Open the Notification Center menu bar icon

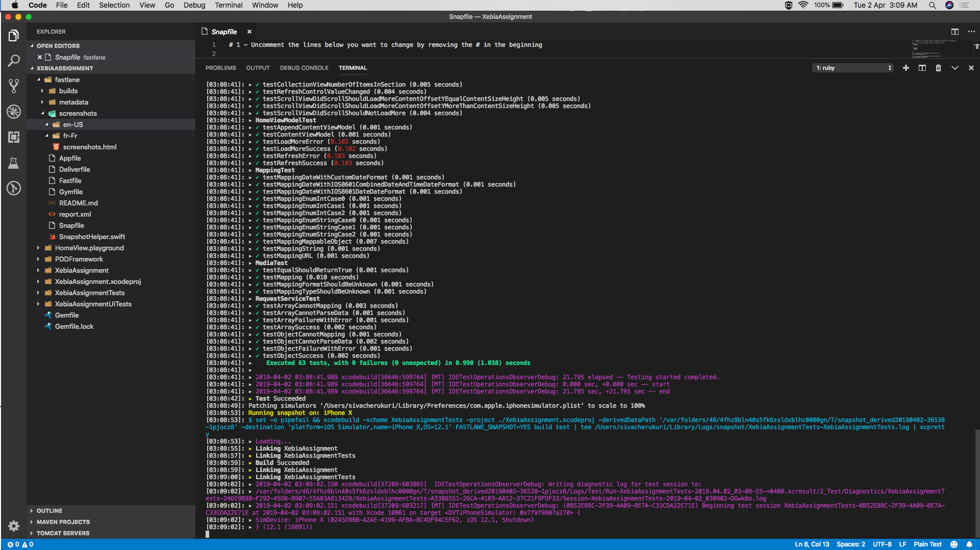(x=964, y=5)
